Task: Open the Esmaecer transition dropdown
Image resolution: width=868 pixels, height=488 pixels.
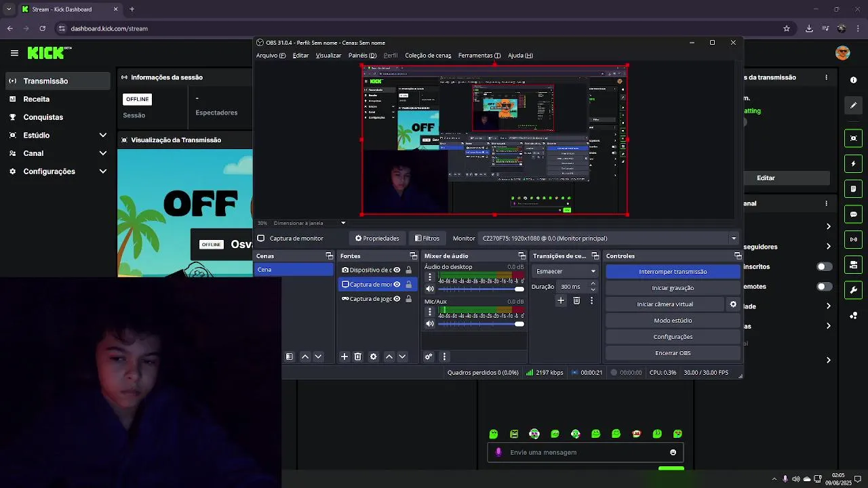Action: [x=566, y=271]
